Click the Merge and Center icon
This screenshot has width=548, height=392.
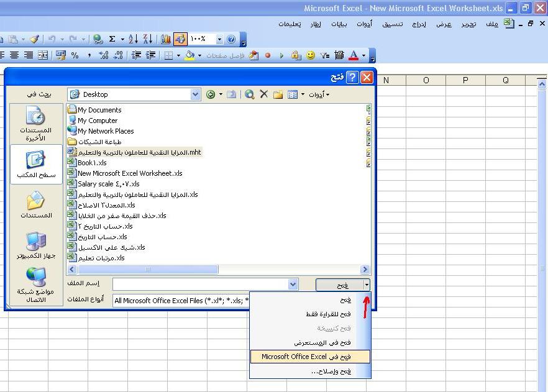(43, 55)
